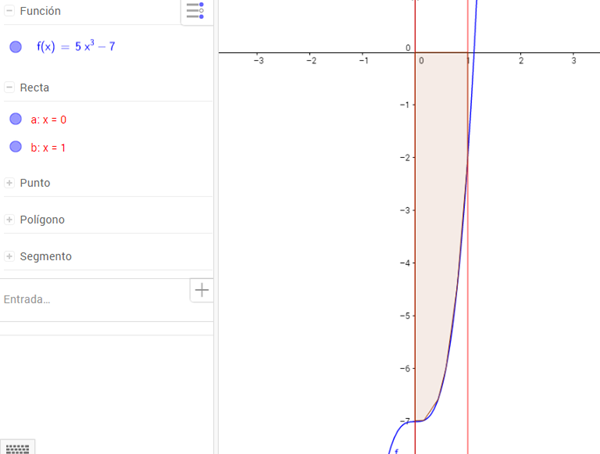
Task: Click the Función category label
Action: click(40, 11)
